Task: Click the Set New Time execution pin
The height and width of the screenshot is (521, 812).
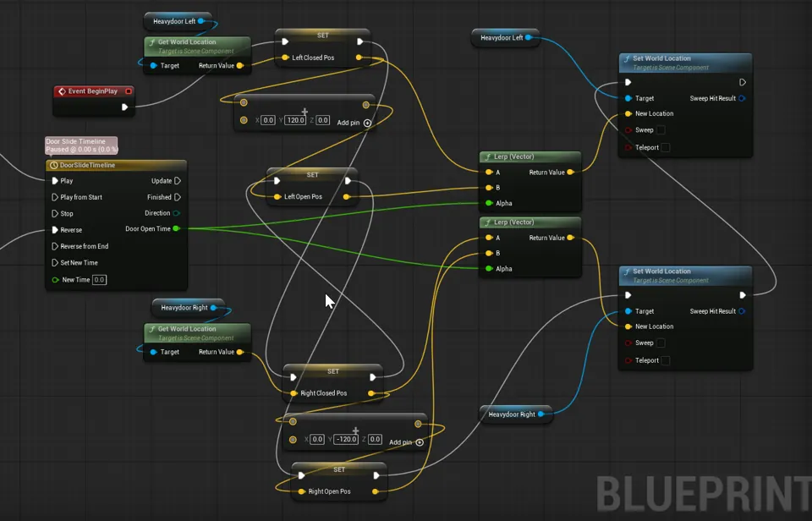Action: point(55,263)
